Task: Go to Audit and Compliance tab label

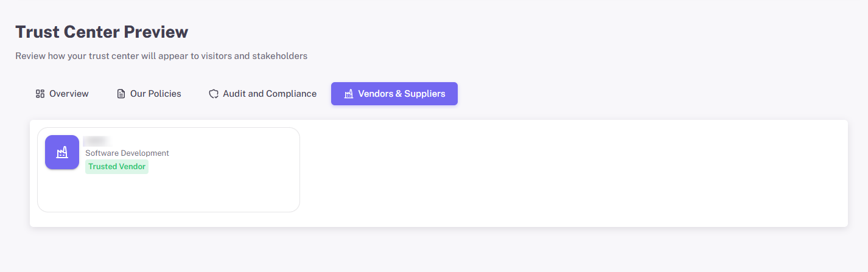Action: (x=270, y=94)
